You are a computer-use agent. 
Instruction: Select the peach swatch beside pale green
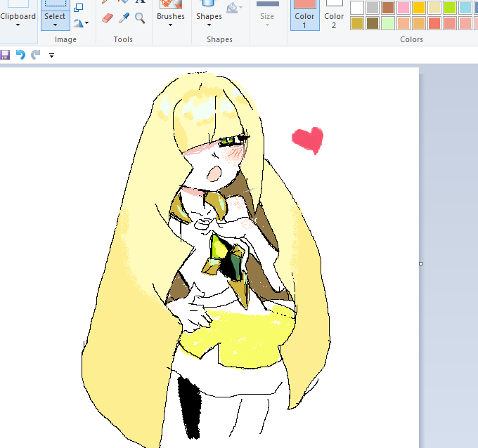tap(403, 23)
